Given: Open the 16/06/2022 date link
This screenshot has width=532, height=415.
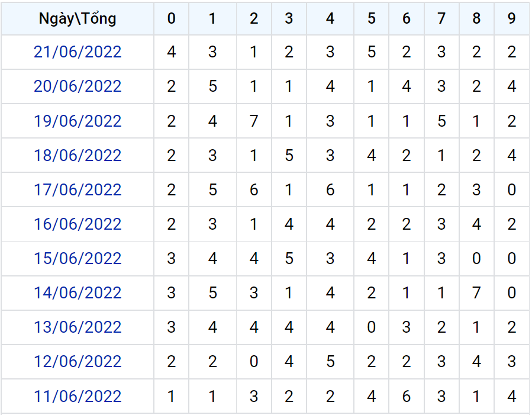Looking at the screenshot, I should (x=78, y=224).
